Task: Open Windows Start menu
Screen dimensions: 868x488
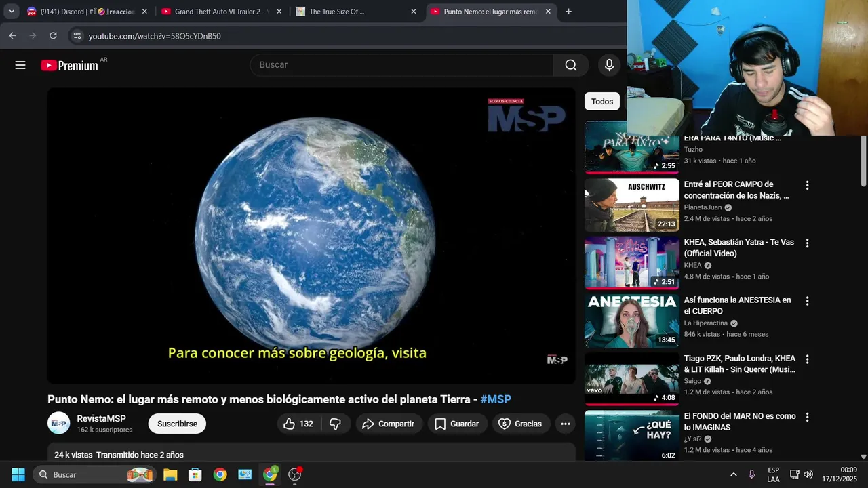Action: 18,474
